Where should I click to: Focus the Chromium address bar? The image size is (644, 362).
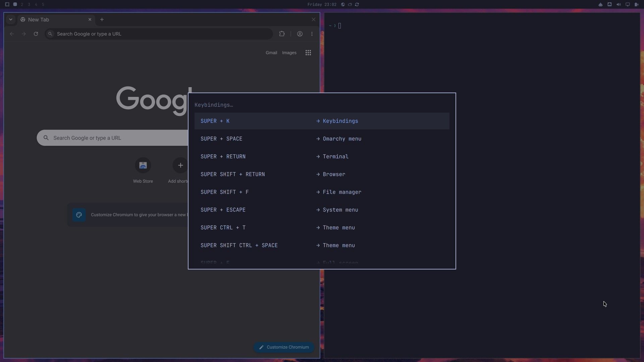click(159, 34)
